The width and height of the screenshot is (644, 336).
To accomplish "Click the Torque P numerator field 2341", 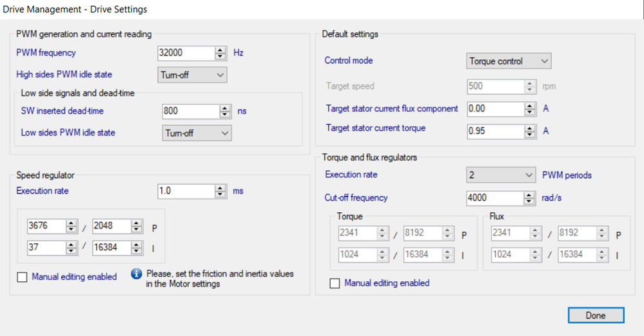I will coord(357,233).
